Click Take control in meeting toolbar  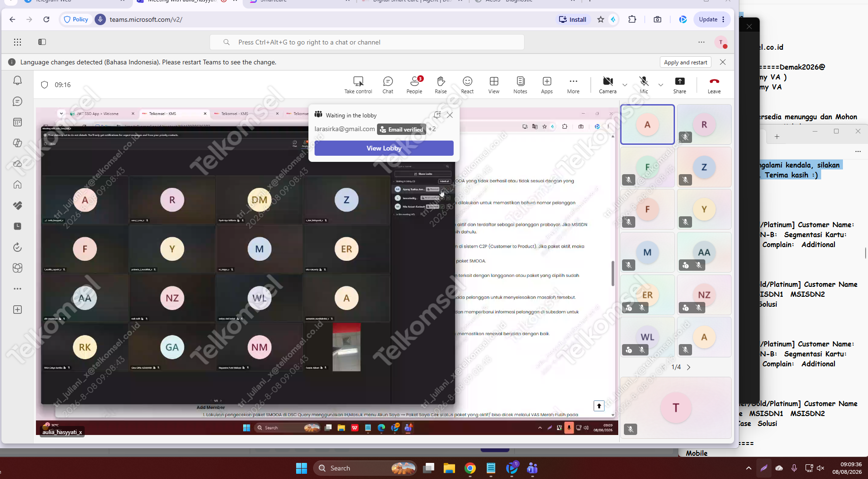click(x=358, y=85)
